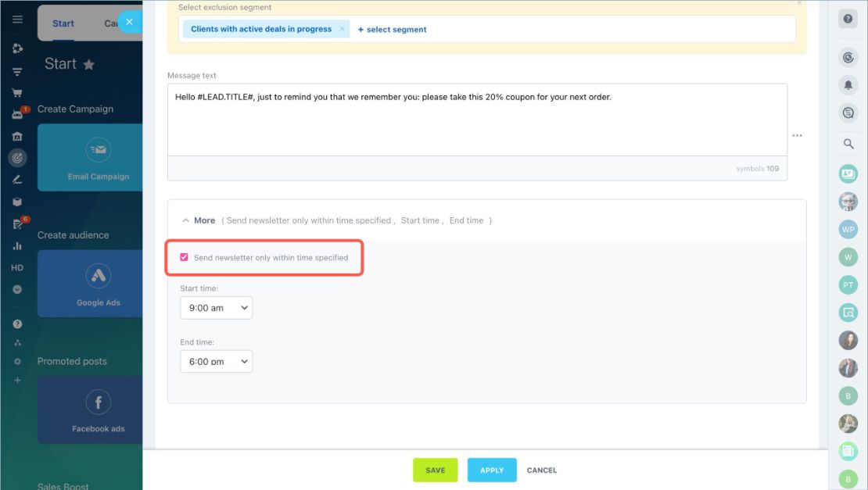This screenshot has height=490, width=868.
Task: Open the Google Ads card
Action: point(90,284)
